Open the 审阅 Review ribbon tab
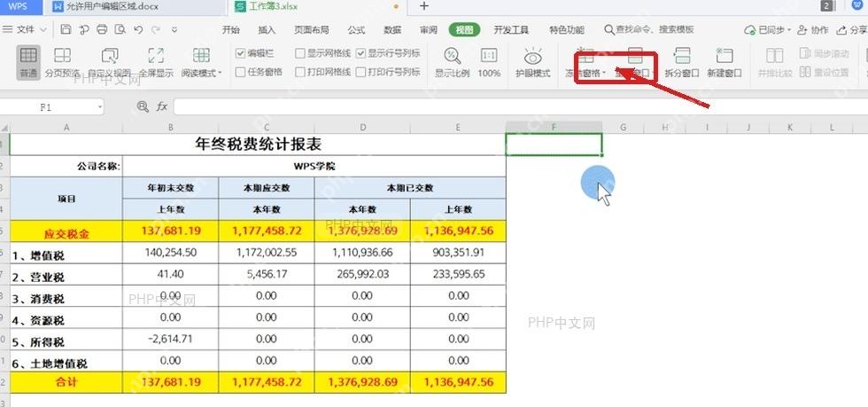The image size is (868, 407). tap(429, 30)
